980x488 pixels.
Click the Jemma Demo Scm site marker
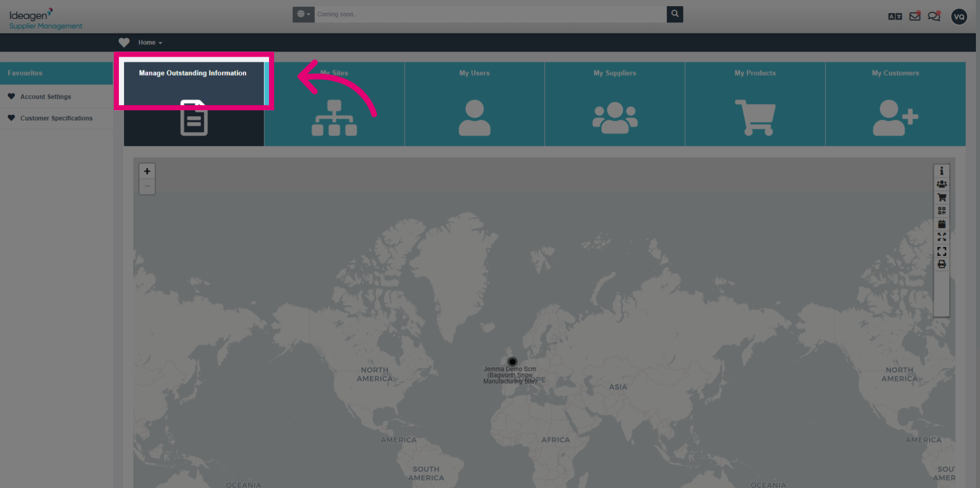(x=512, y=362)
